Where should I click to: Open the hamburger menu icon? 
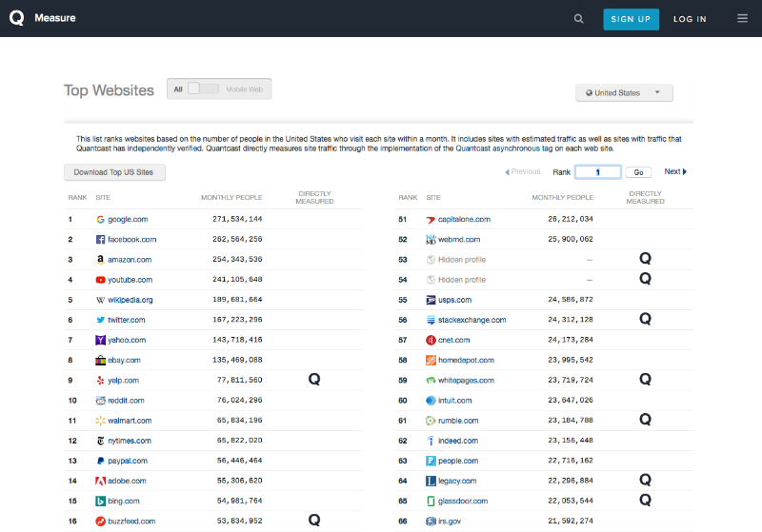[742, 18]
